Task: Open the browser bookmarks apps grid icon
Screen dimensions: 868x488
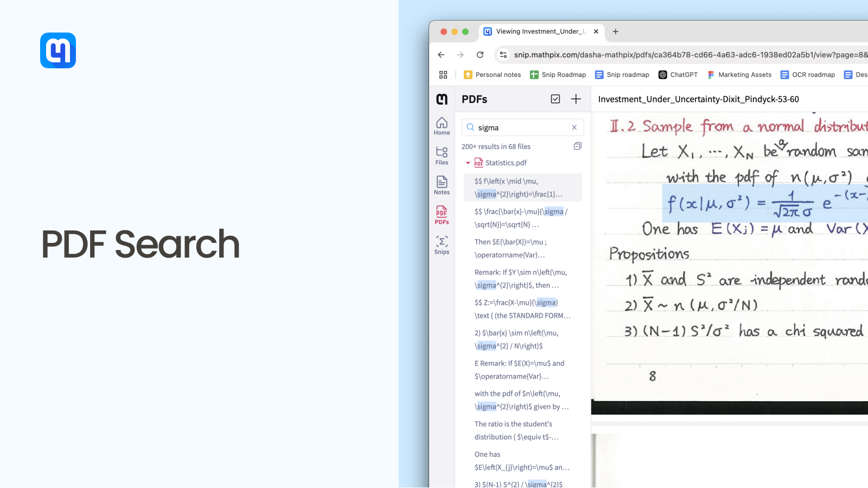Action: pyautogui.click(x=443, y=74)
